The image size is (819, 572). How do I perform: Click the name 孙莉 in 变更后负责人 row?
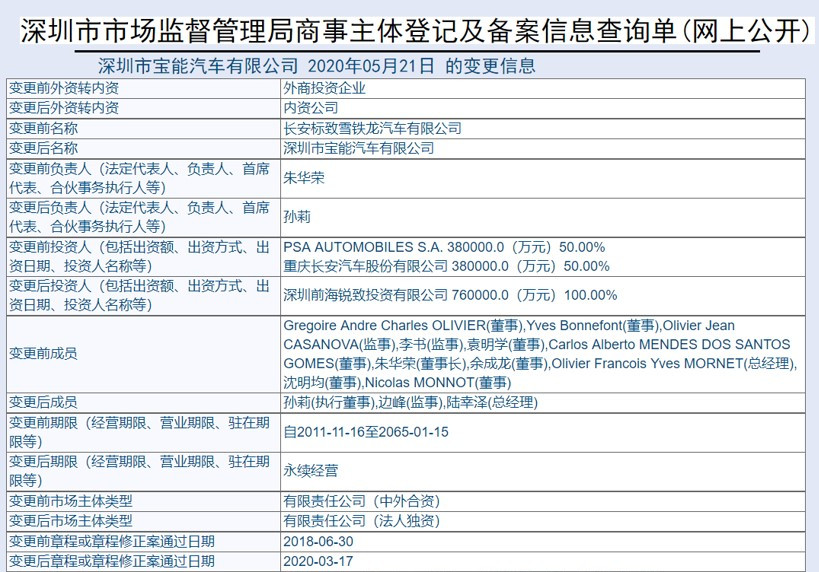(297, 217)
